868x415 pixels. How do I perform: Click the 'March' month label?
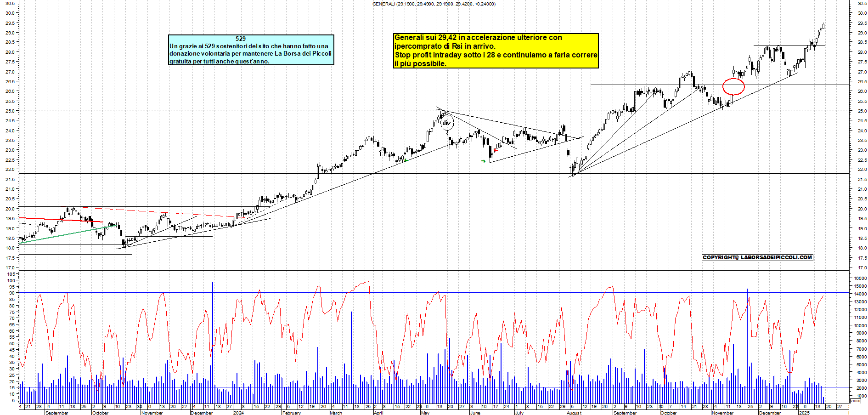[336, 413]
